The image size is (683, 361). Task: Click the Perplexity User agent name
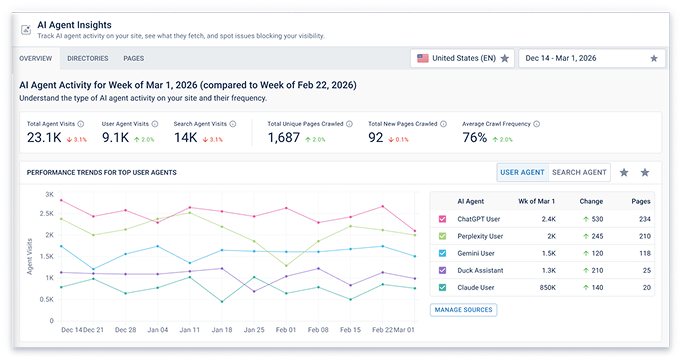pyautogui.click(x=480, y=236)
